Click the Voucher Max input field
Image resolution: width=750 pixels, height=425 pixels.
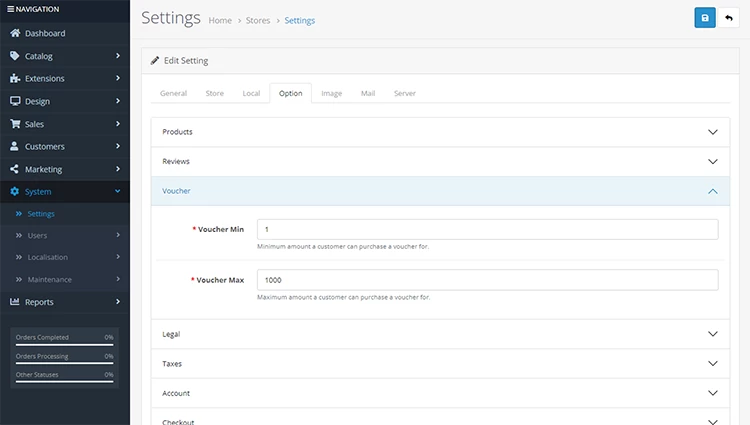487,280
